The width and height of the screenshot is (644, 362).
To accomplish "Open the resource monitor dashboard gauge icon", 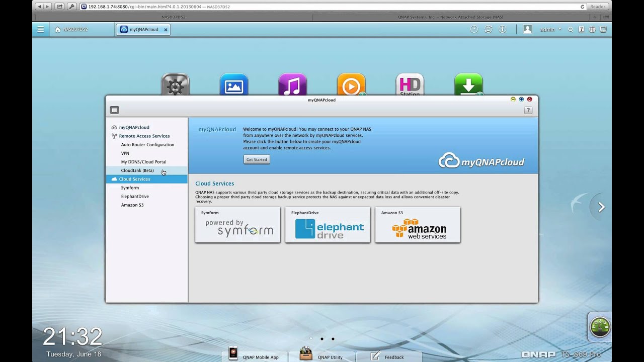I will click(x=600, y=327).
